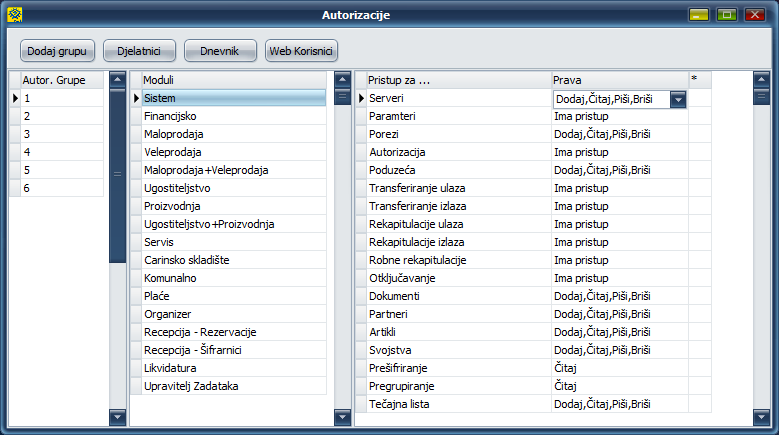The width and height of the screenshot is (779, 435).
Task: Select the Prava cell for Porezi
Action: click(x=619, y=134)
